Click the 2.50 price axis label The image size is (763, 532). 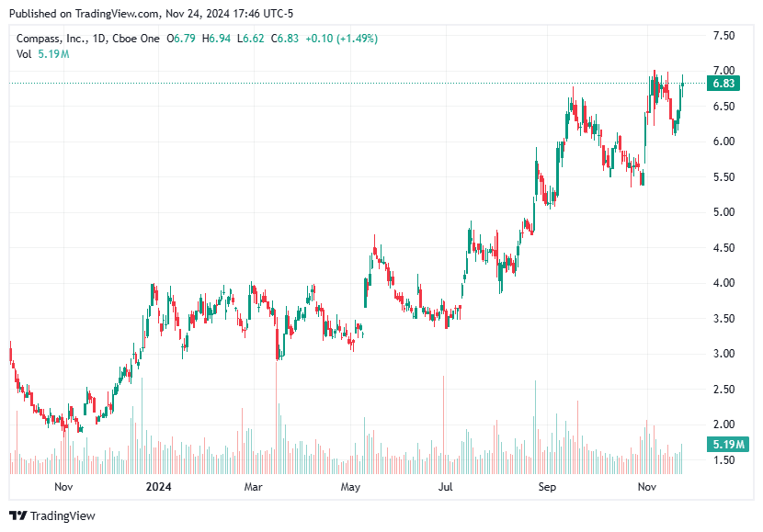[723, 389]
